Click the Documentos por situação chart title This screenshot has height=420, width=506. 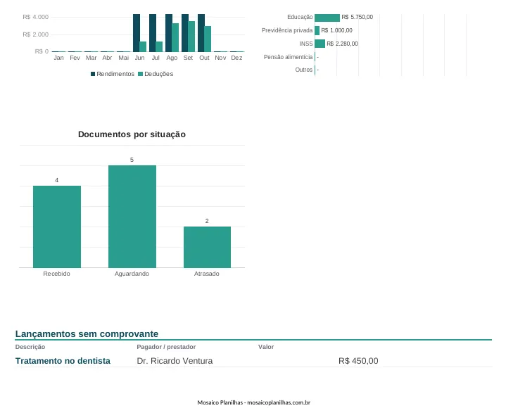[x=132, y=134]
